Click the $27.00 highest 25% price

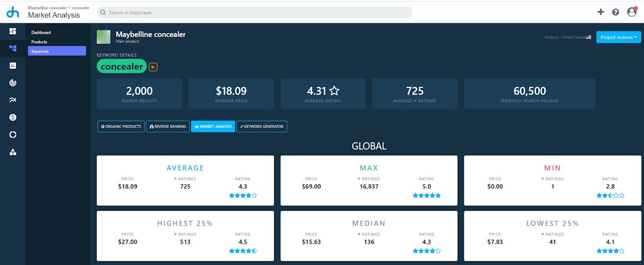[128, 242]
